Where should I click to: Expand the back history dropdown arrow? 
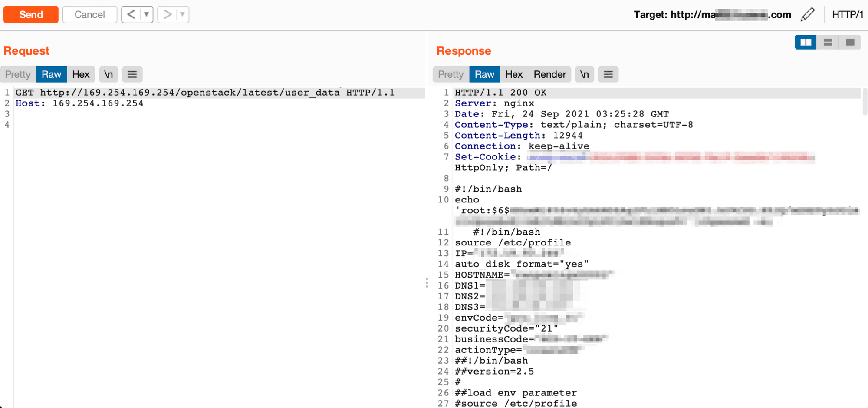click(x=147, y=14)
